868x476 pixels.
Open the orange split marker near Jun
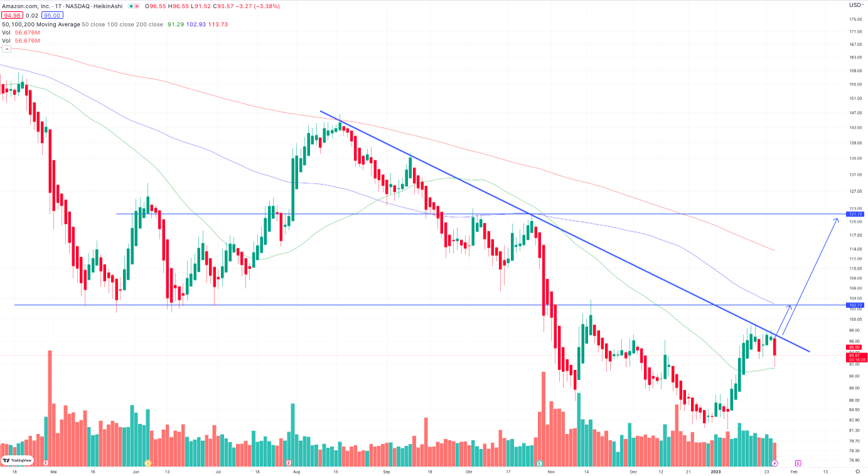click(148, 463)
